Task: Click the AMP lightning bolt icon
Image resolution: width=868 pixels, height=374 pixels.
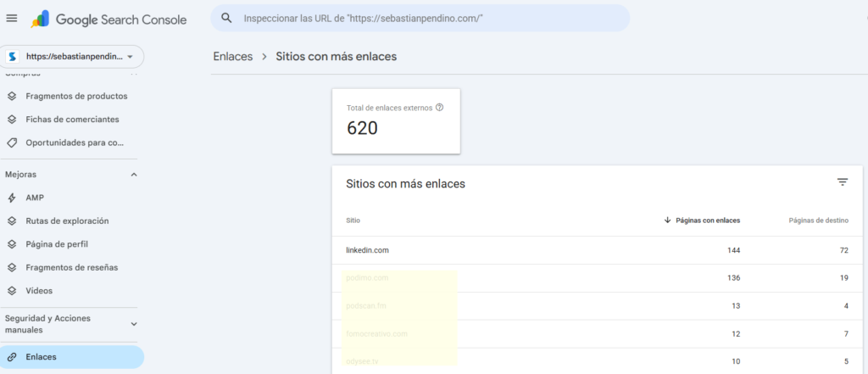Action: [12, 198]
